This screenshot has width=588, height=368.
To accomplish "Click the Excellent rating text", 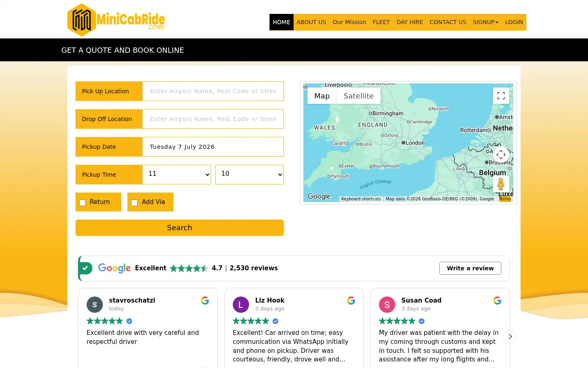I will pos(151,268).
